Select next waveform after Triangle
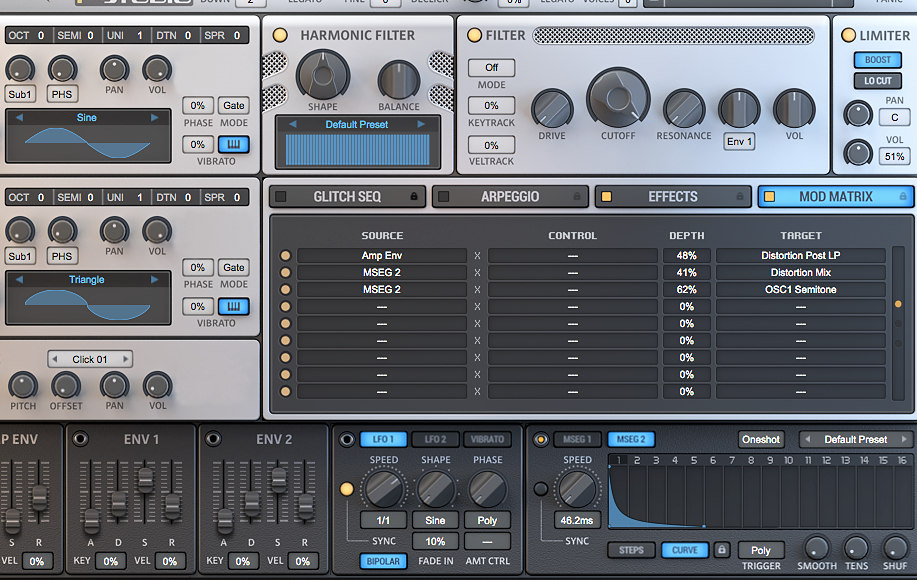This screenshot has height=580, width=917. [x=154, y=279]
